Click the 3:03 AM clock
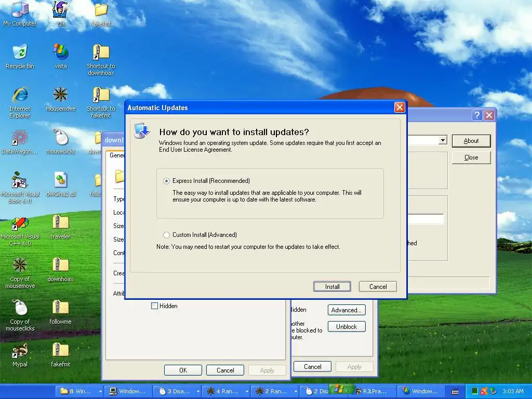Image resolution: width=532 pixels, height=399 pixels. (x=513, y=391)
